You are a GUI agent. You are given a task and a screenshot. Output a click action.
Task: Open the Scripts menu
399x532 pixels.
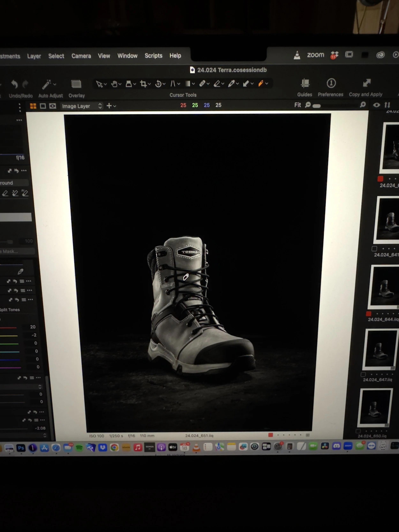pyautogui.click(x=153, y=56)
